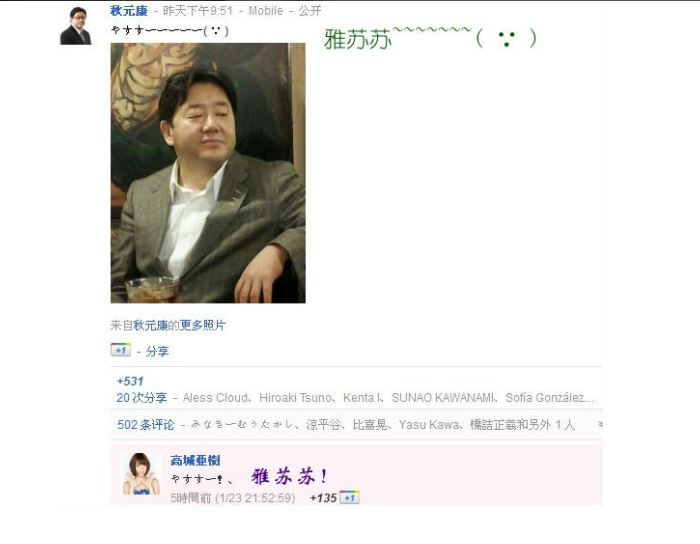Open 高城亜樹 commenter name link
The width and height of the screenshot is (700, 544).
pos(195,460)
